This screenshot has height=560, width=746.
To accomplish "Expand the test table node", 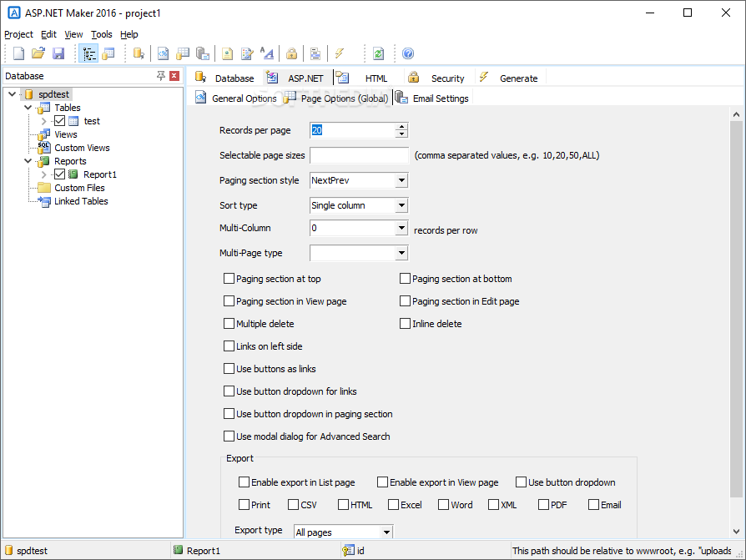I will (x=43, y=121).
